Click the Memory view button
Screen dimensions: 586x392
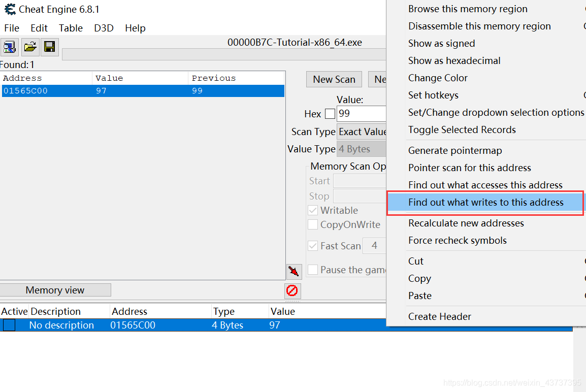tap(55, 290)
